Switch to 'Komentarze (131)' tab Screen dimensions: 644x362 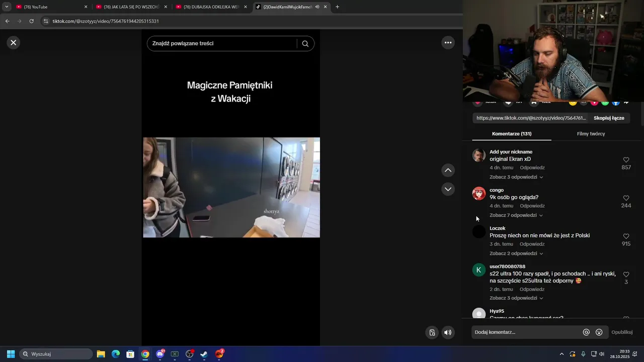512,134
